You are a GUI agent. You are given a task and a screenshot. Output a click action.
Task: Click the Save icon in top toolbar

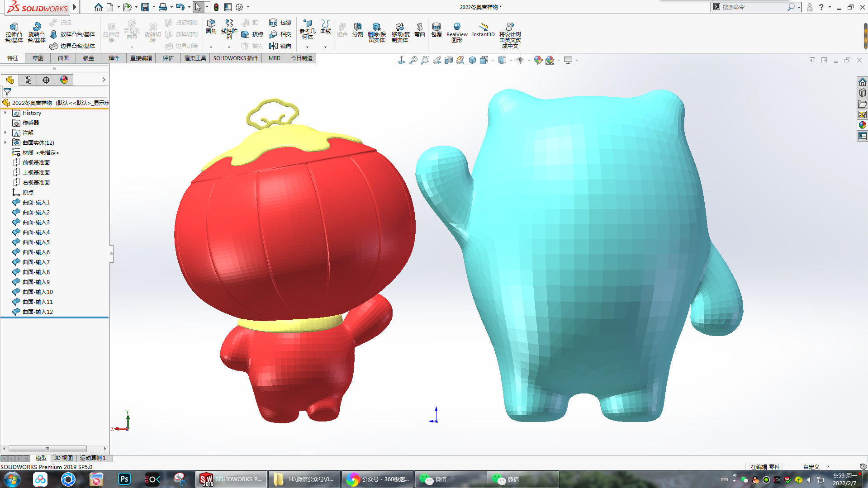[x=145, y=7]
